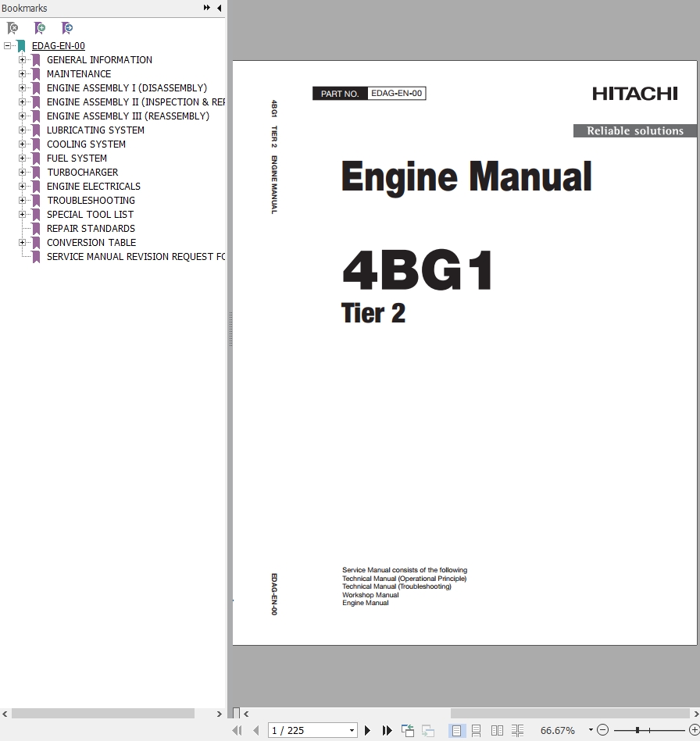
Task: Select two-page facing view mode
Action: pyautogui.click(x=497, y=730)
